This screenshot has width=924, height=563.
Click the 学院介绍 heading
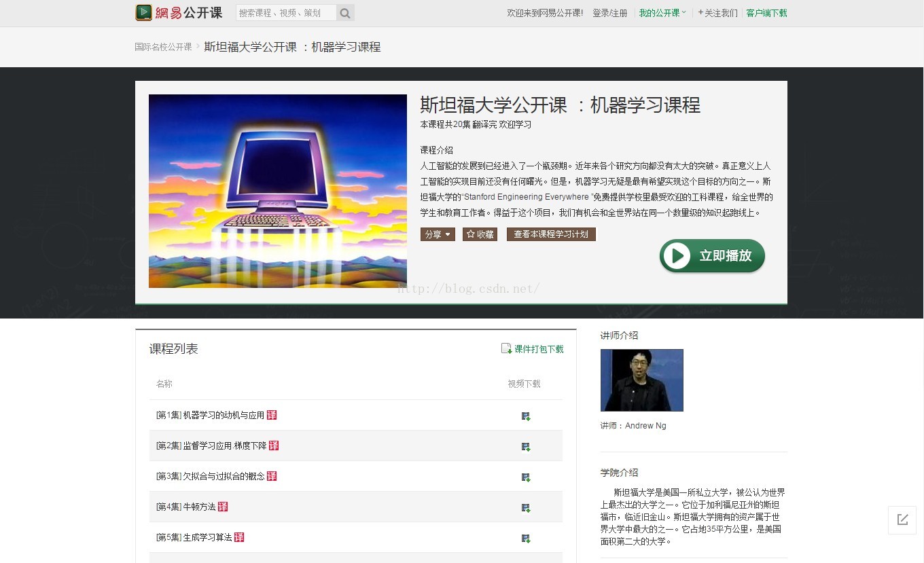620,473
